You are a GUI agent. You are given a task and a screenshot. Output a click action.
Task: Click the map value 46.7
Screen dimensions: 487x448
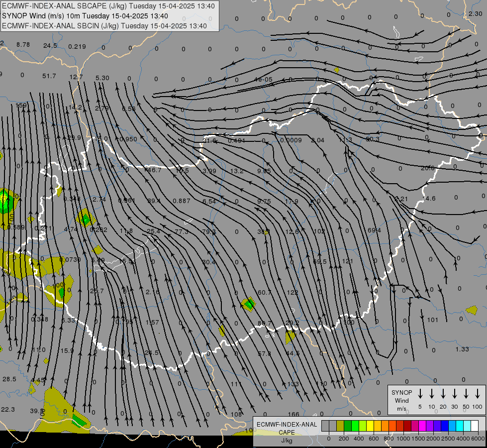pos(155,170)
